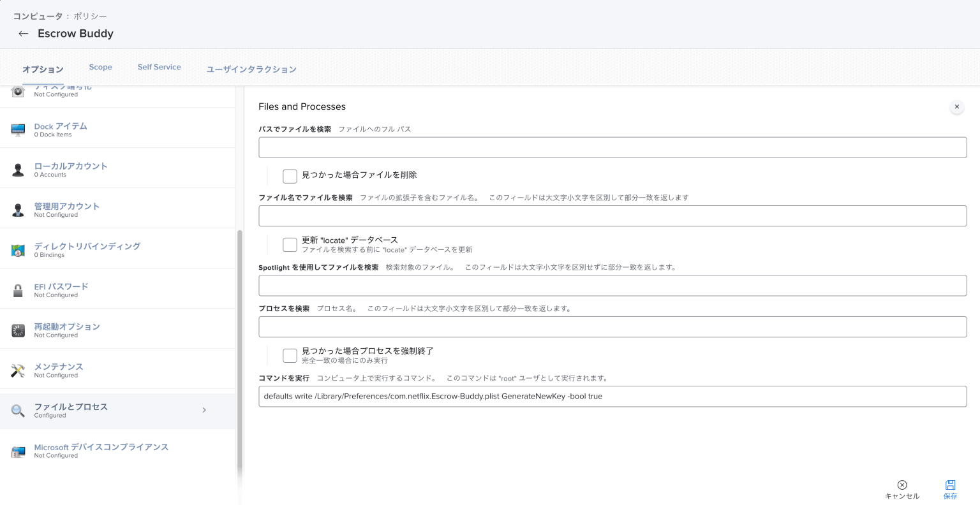The width and height of the screenshot is (980, 505).
Task: Close the Files and Processes panel
Action: (956, 107)
